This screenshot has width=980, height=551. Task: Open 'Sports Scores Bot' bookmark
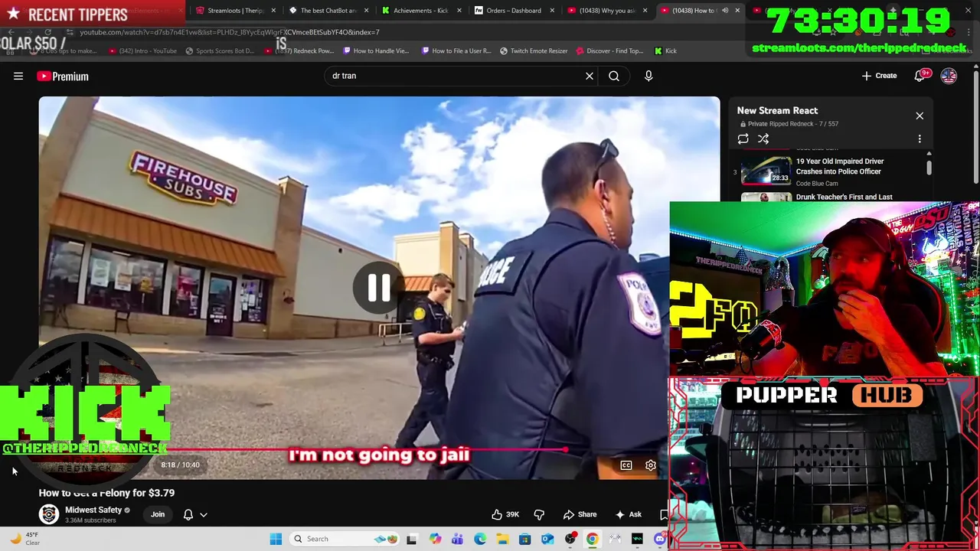point(220,51)
